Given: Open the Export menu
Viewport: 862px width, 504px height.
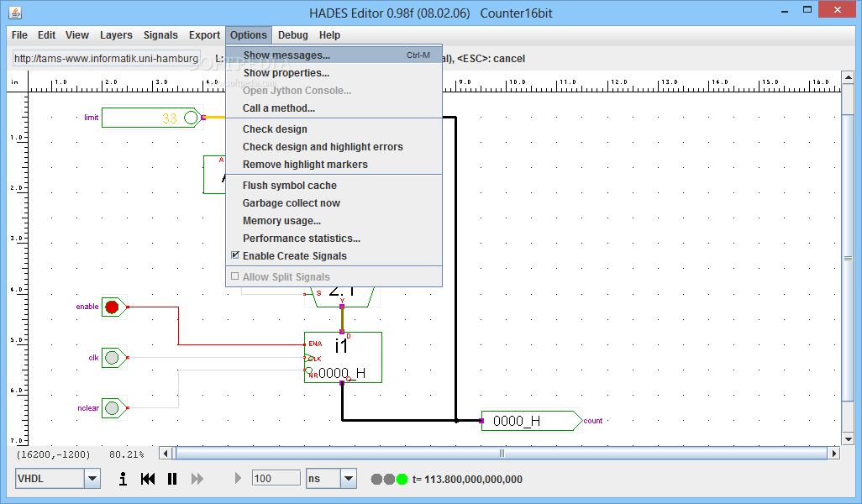Looking at the screenshot, I should (204, 35).
